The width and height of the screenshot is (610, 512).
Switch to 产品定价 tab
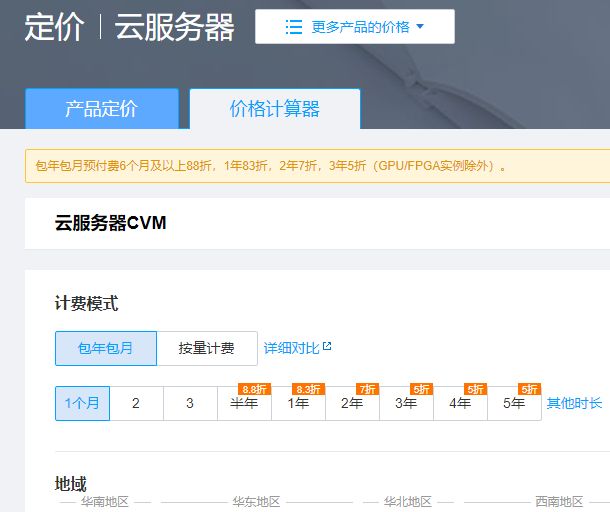click(x=102, y=109)
